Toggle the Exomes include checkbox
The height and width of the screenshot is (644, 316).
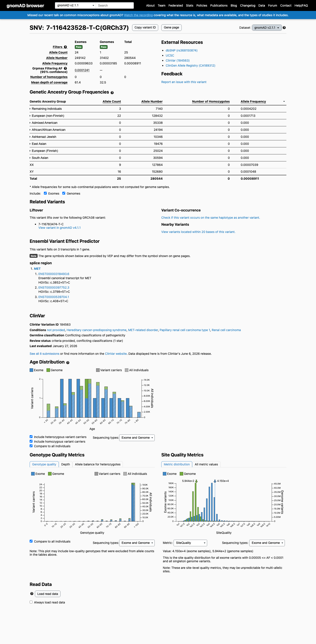(x=45, y=193)
